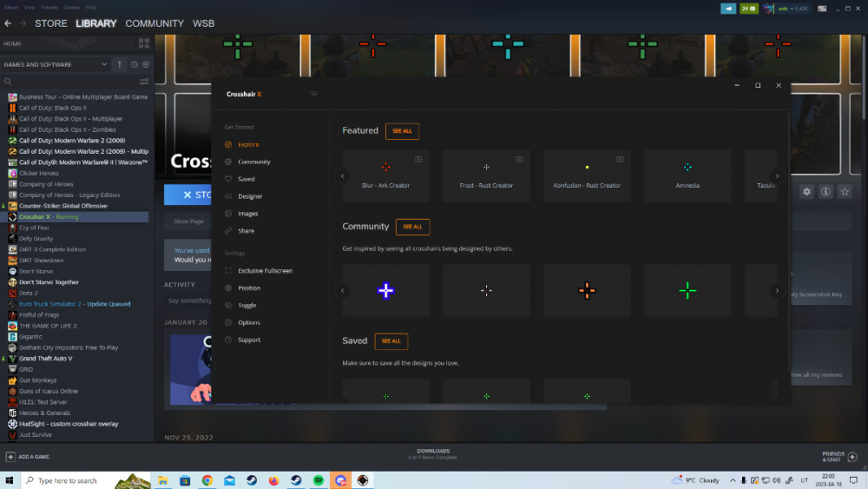
Task: Open the Help menu
Action: (x=91, y=7)
